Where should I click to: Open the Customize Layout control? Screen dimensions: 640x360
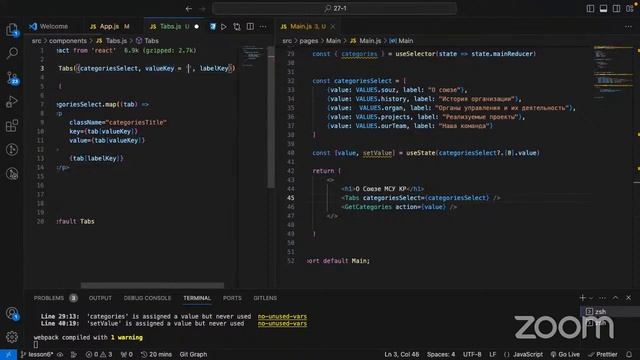tap(629, 9)
